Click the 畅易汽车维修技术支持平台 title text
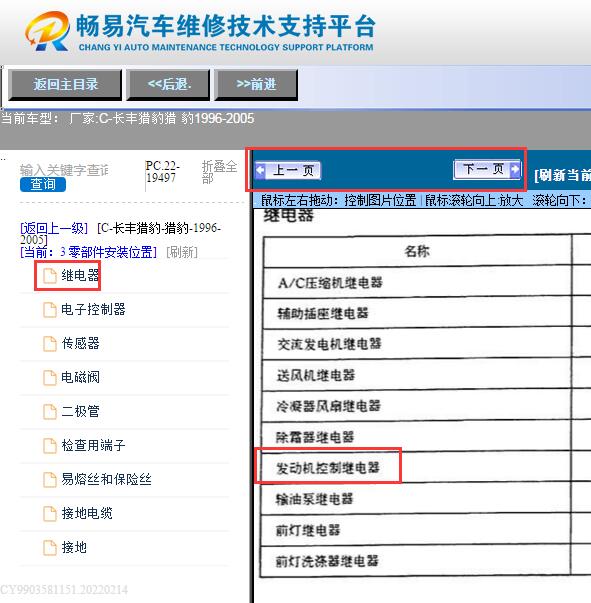This screenshot has width=591, height=603. click(x=226, y=26)
